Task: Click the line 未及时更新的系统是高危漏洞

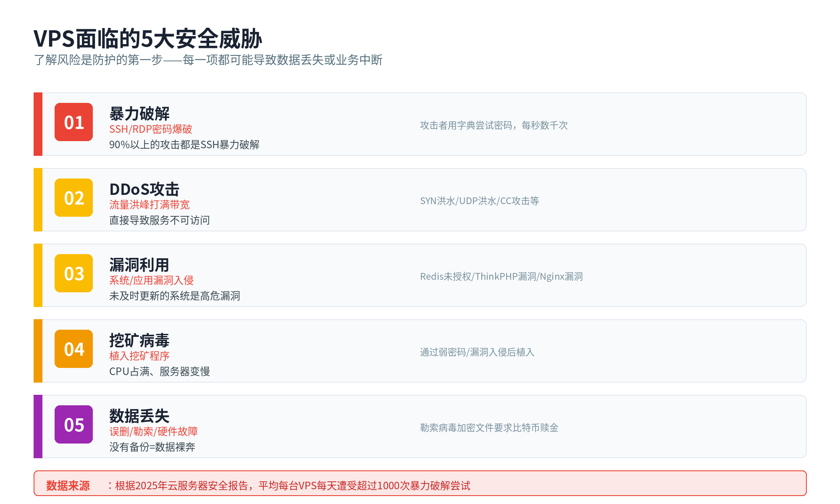Action: pyautogui.click(x=175, y=296)
